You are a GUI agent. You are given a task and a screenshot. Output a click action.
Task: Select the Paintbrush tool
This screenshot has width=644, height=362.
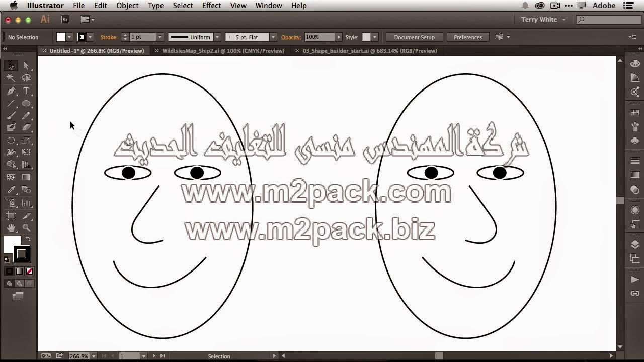point(11,115)
